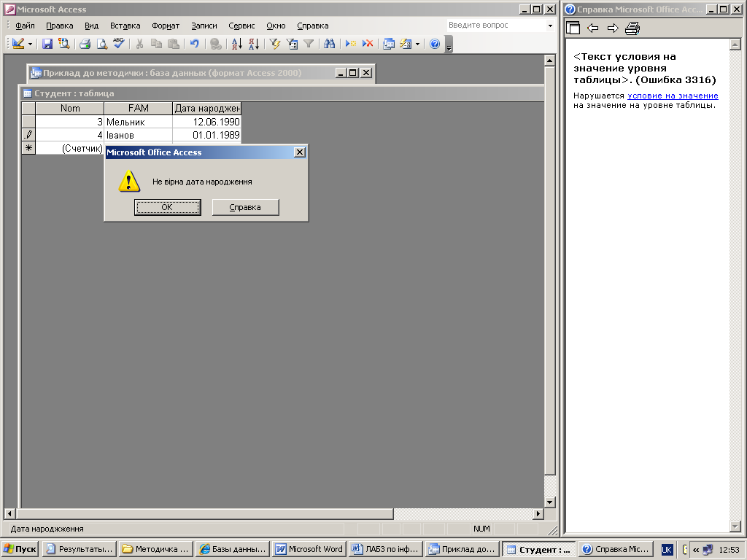Open the Правка menu

60,26
